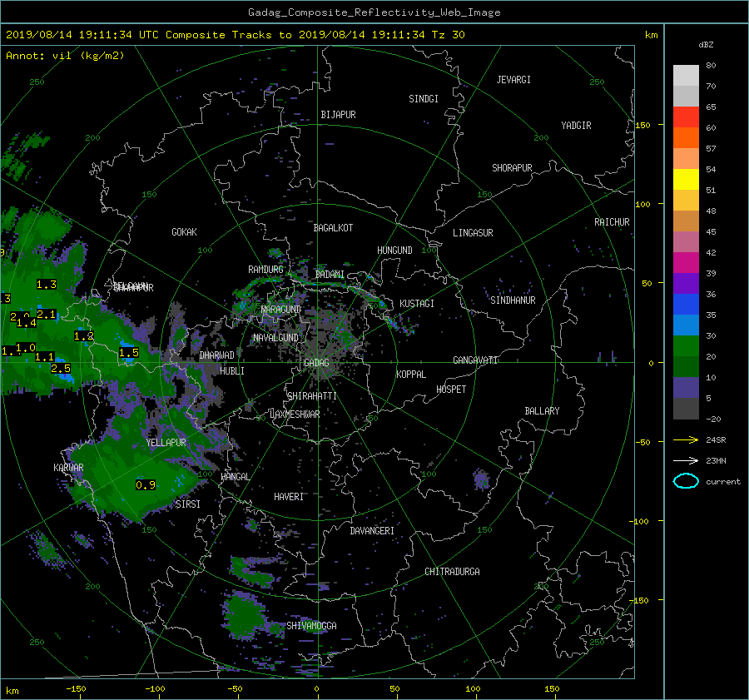Viewport: 749px width, 700px height.
Task: Select the yellow 51 dBZ color swatch
Action: [686, 180]
